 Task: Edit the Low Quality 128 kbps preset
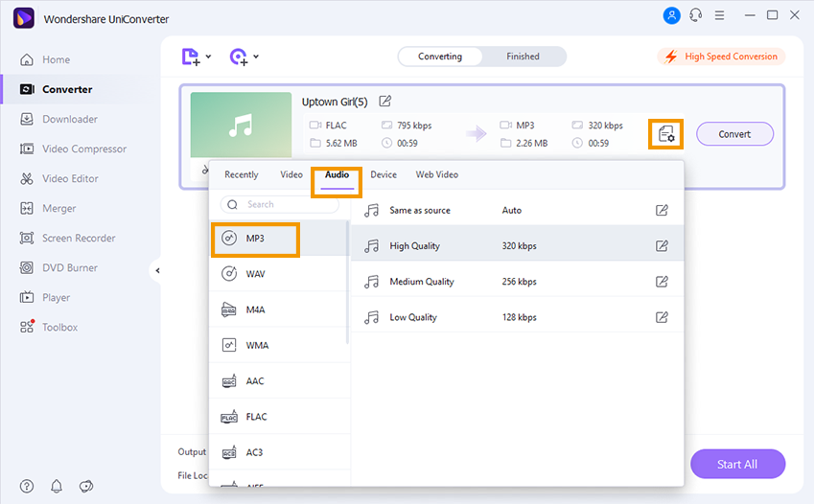click(x=662, y=317)
